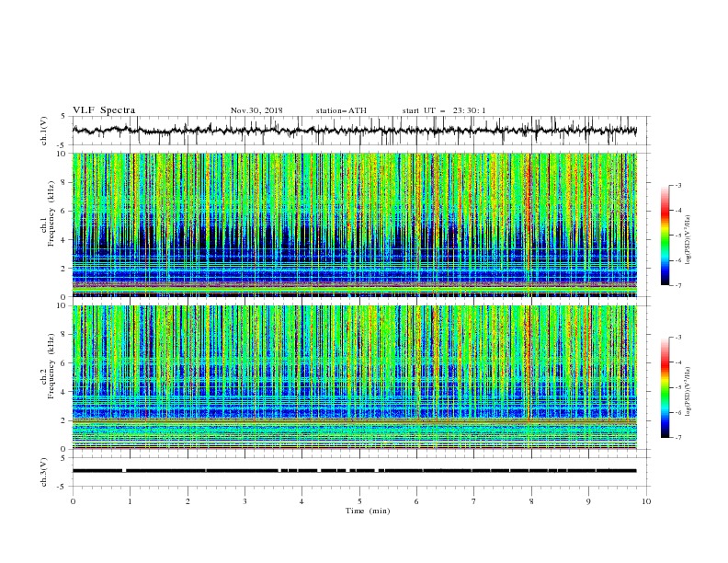Click time axis tick label "1"
The image size is (728, 563).
(130, 501)
